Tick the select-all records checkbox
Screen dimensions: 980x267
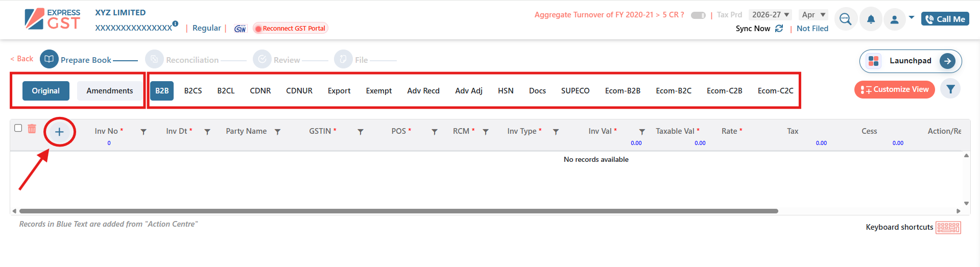[x=18, y=128]
